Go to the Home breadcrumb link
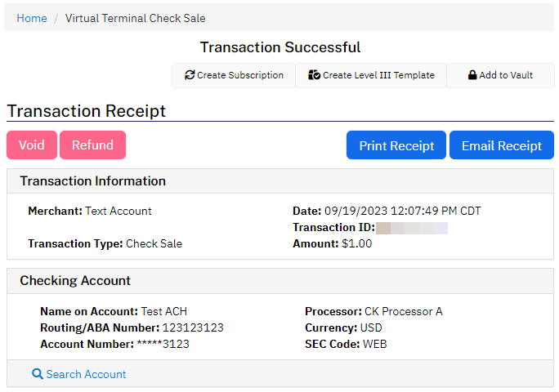The image size is (559, 392). click(x=32, y=18)
